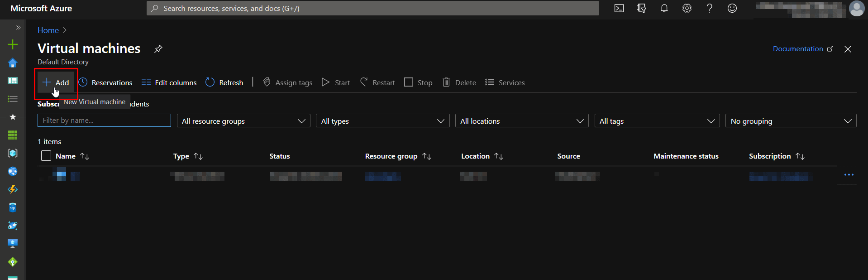Viewport: 868px width, 280px height.
Task: Click Add to create a virtual machine
Action: 56,82
